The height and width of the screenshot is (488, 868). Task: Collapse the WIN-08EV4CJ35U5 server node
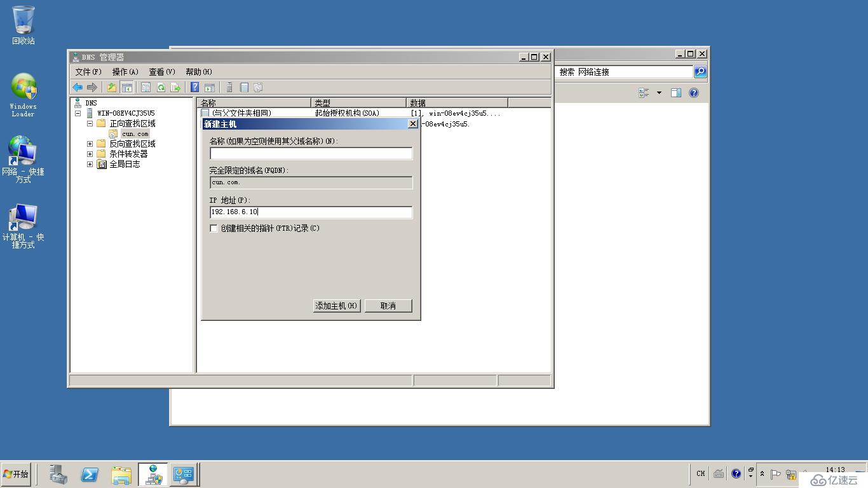[78, 113]
